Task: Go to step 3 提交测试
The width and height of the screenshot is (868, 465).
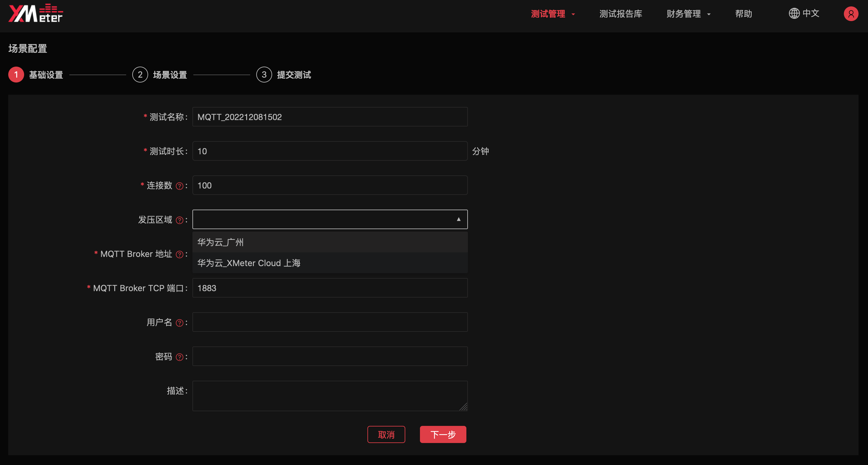Action: [284, 75]
